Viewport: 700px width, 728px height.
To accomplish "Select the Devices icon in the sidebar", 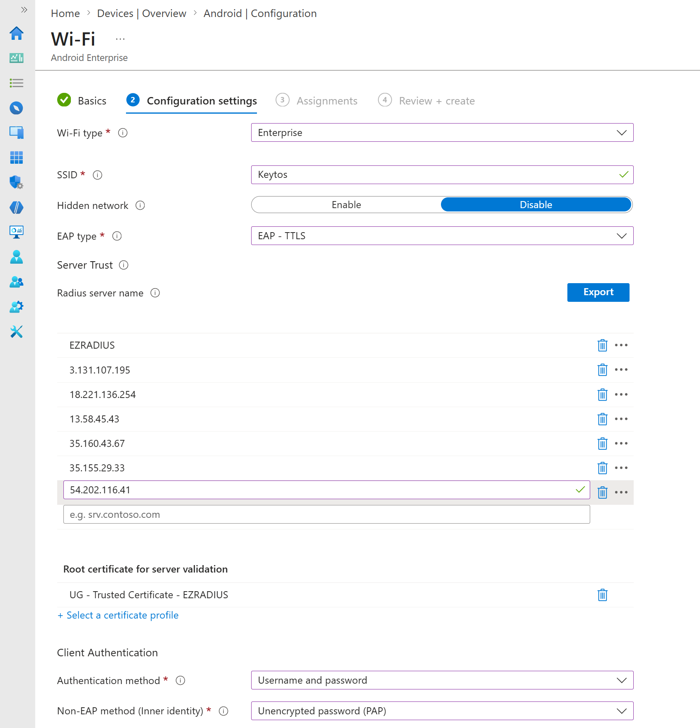I will pyautogui.click(x=17, y=133).
